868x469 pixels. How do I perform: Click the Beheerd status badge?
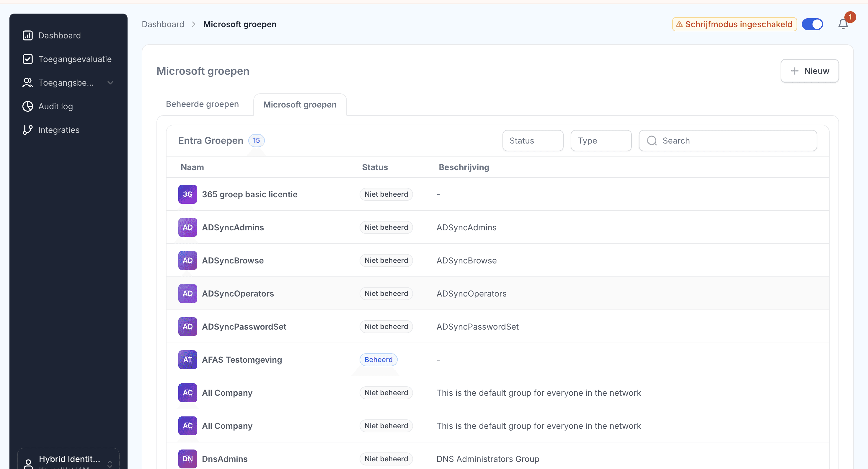(x=378, y=359)
